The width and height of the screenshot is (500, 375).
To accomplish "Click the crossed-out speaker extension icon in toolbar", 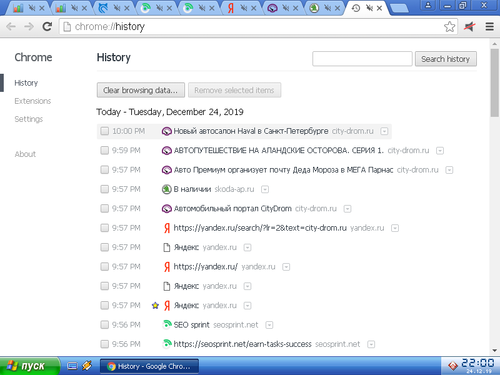I will pos(469,27).
